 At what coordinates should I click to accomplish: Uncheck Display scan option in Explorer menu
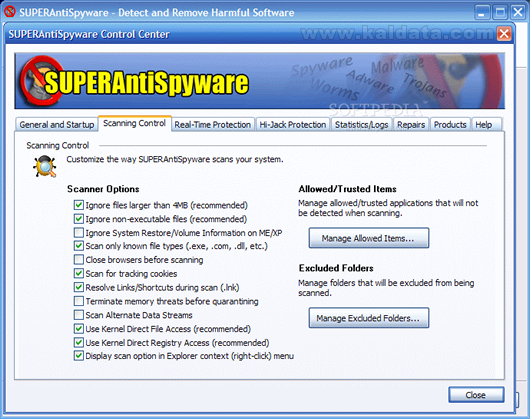click(x=78, y=355)
